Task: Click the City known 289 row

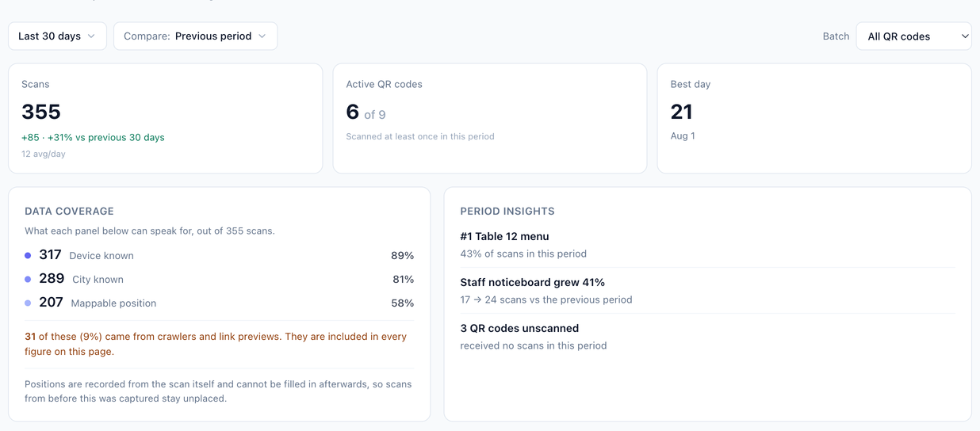Action: point(220,279)
